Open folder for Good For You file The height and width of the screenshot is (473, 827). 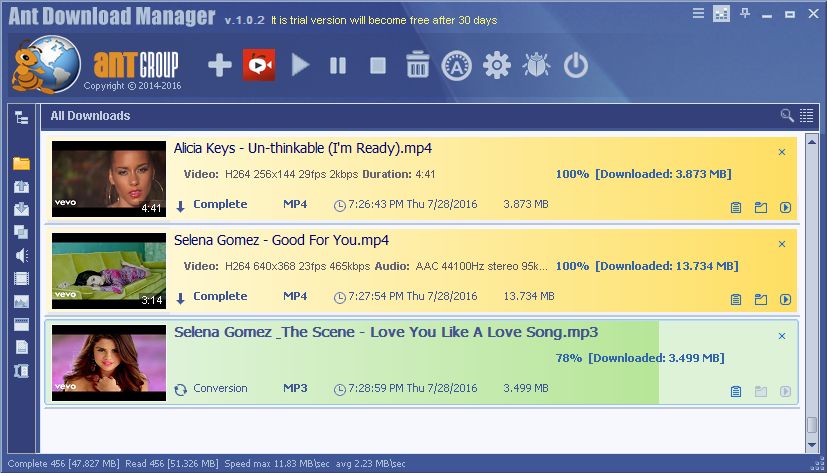[761, 300]
